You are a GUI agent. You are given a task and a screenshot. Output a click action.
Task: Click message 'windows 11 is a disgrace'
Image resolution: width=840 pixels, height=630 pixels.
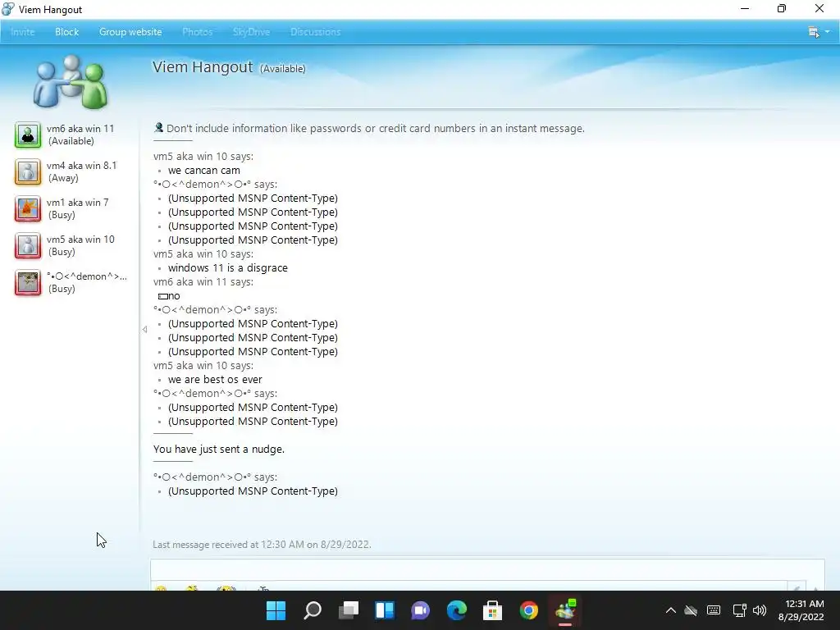tap(228, 268)
